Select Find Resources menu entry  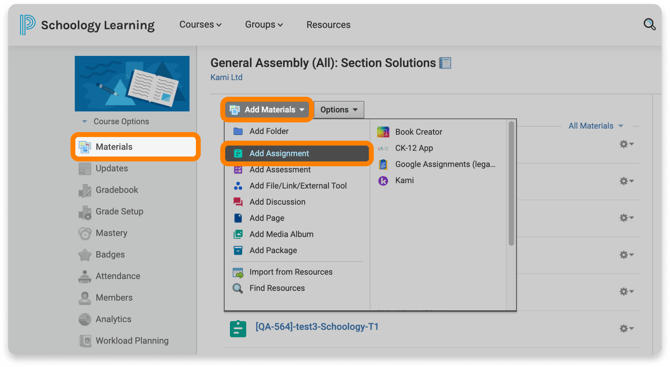coord(277,288)
